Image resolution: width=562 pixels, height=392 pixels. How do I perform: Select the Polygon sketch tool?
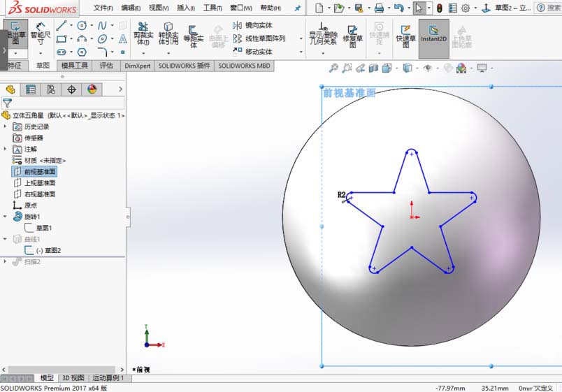click(82, 52)
